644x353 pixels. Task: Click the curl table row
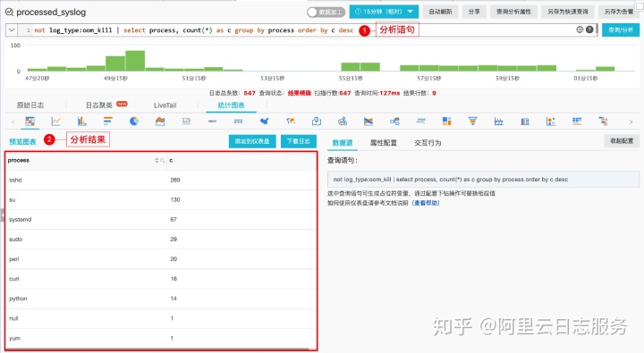(161, 279)
